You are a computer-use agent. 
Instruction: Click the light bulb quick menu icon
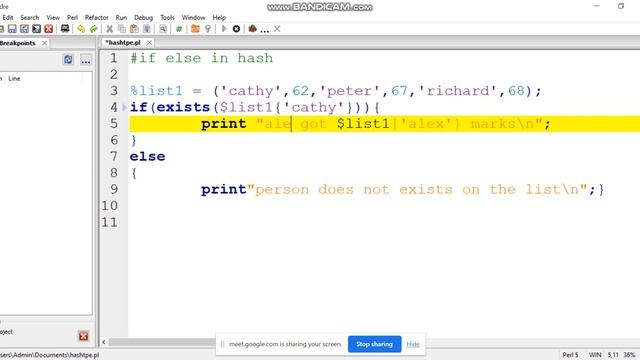pos(208,29)
